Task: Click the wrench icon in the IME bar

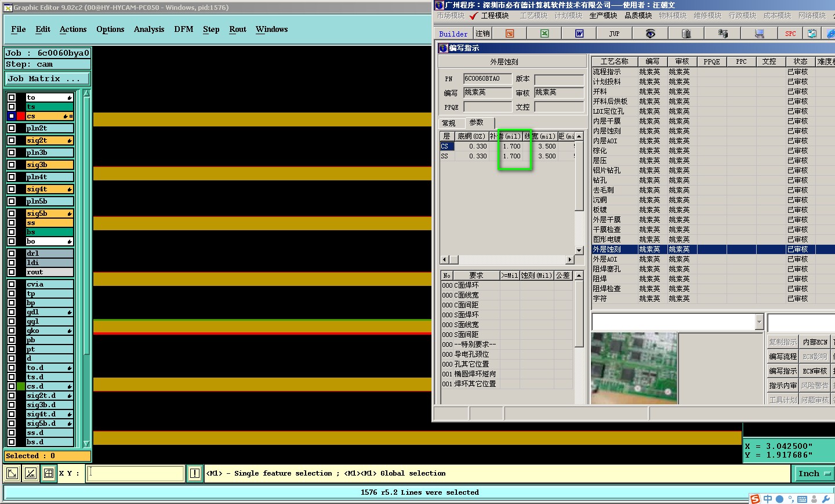Action: [826, 499]
